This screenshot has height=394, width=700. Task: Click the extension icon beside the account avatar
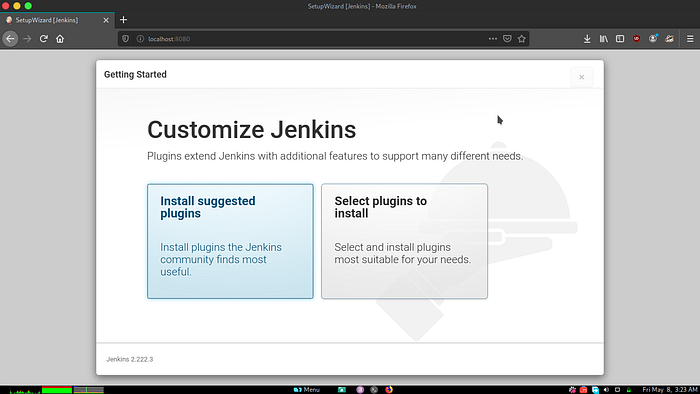669,39
